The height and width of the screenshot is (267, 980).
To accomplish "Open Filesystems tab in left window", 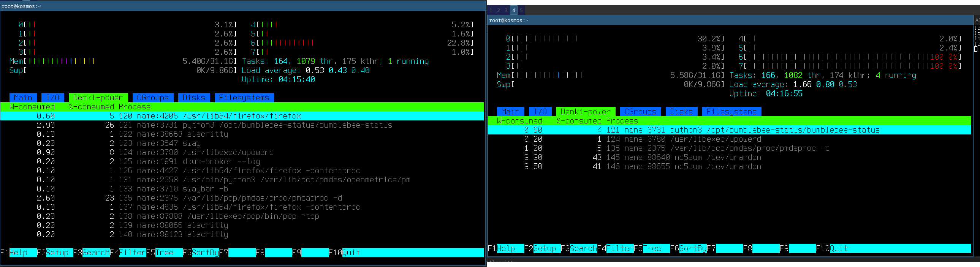I will click(244, 98).
